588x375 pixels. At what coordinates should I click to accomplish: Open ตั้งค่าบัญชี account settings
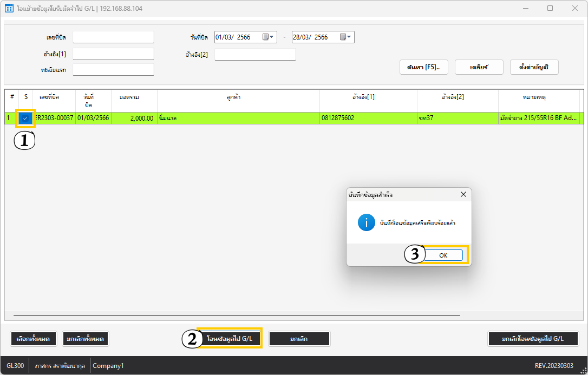[534, 67]
